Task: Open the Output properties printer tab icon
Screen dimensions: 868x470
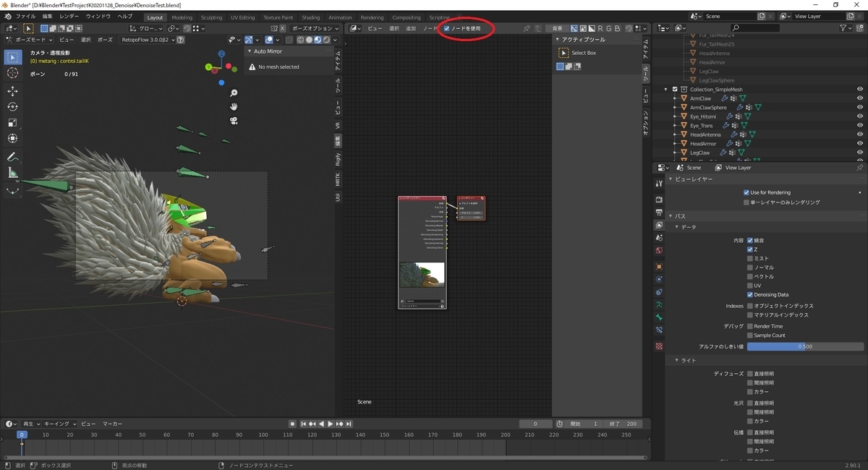Action: pyautogui.click(x=659, y=212)
